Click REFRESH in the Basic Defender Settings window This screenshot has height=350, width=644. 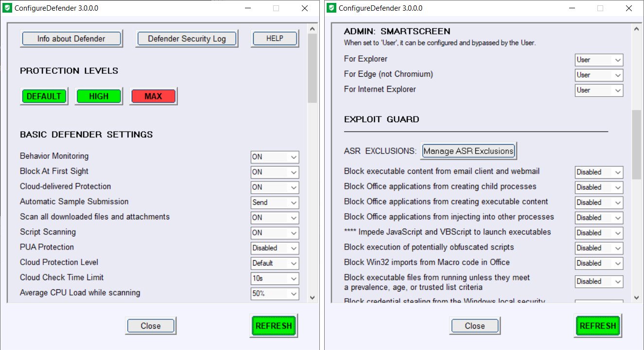[274, 326]
